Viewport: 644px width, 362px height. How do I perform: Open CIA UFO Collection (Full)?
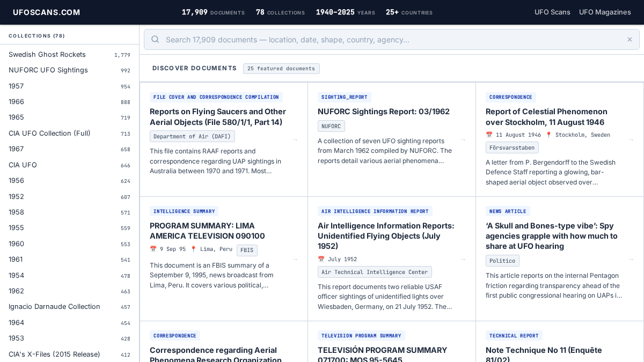(x=69, y=134)
